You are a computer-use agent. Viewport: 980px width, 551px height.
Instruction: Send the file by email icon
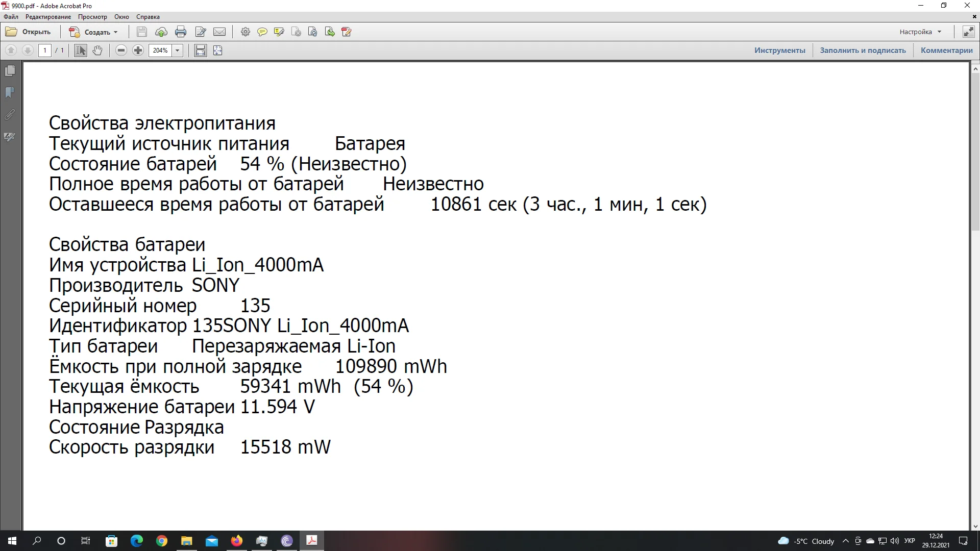pyautogui.click(x=219, y=32)
